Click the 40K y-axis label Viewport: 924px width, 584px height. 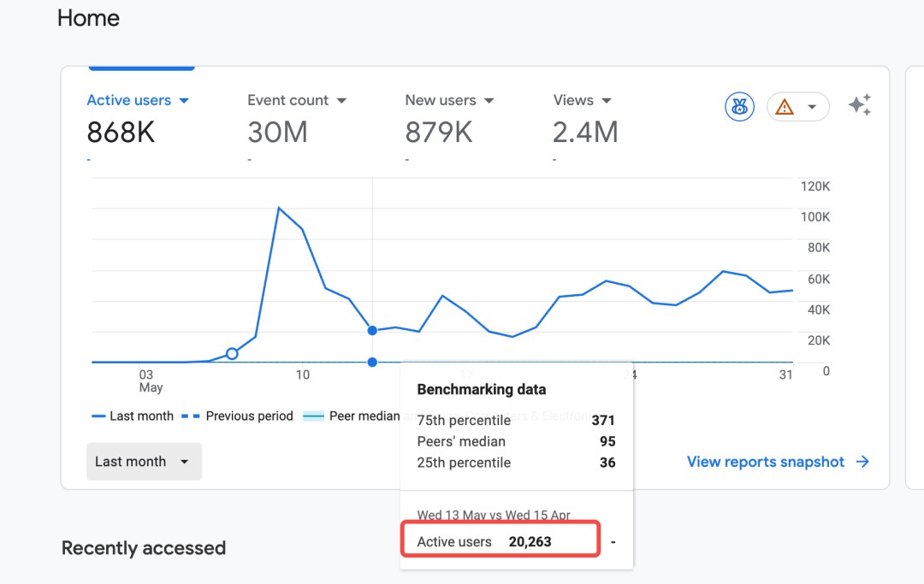click(x=819, y=310)
